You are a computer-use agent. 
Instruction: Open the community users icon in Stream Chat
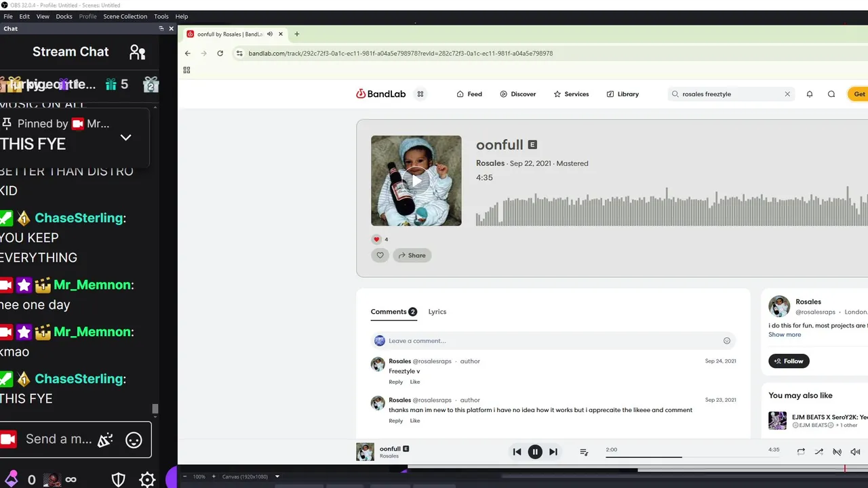tap(138, 52)
